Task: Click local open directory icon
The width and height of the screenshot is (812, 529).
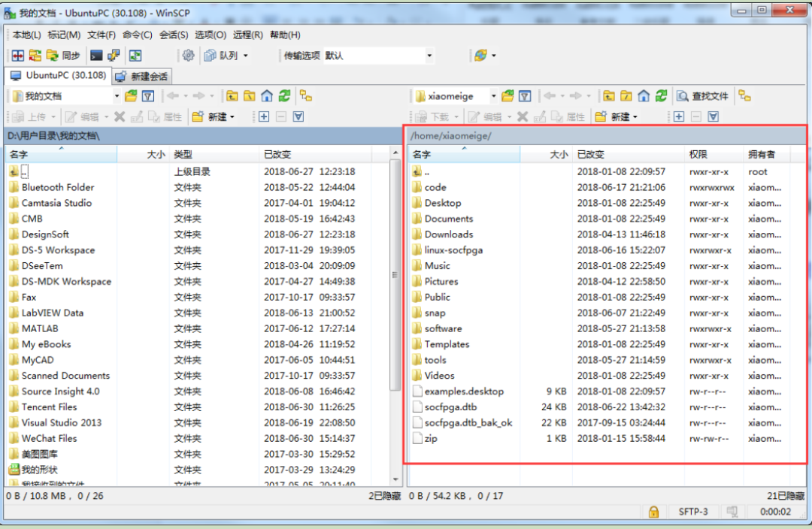Action: (131, 95)
